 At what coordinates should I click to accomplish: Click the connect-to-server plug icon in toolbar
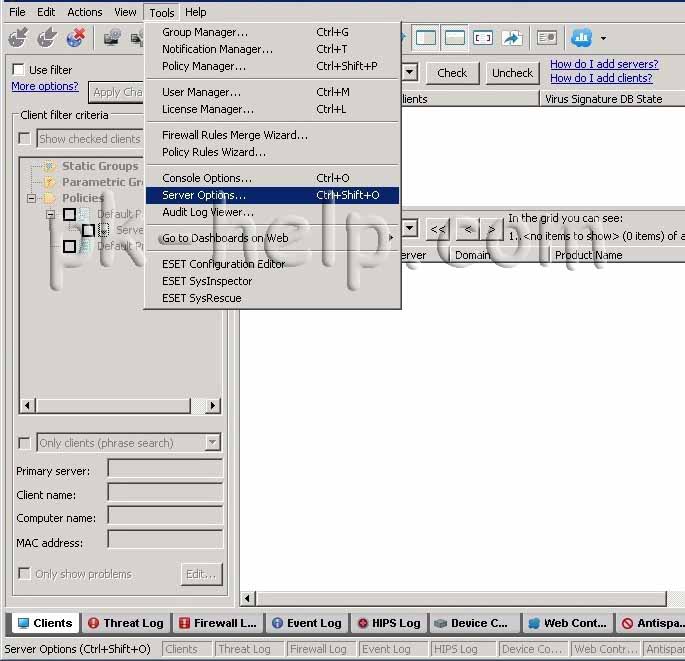pos(18,38)
